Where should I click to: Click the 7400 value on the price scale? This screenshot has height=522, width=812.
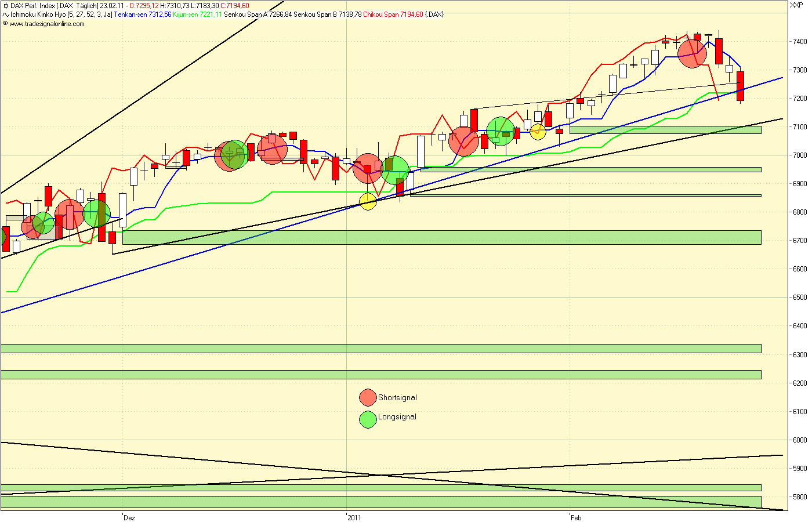coord(799,41)
